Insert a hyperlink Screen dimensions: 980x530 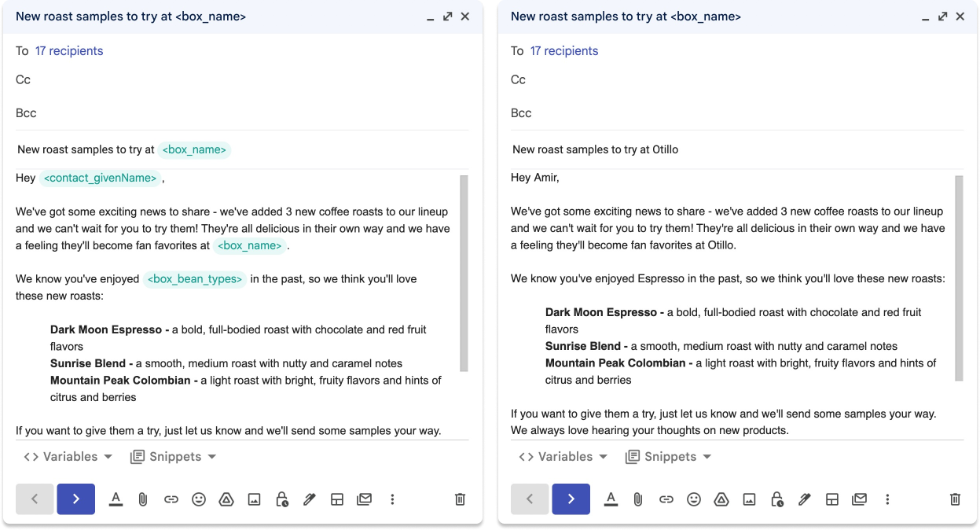point(171,499)
